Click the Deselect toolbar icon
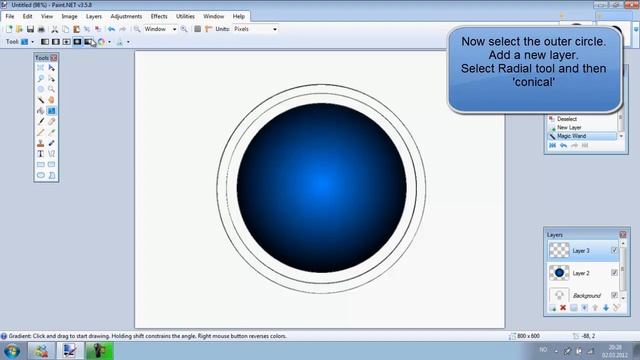Screen dimensions: 640x360 [98, 29]
